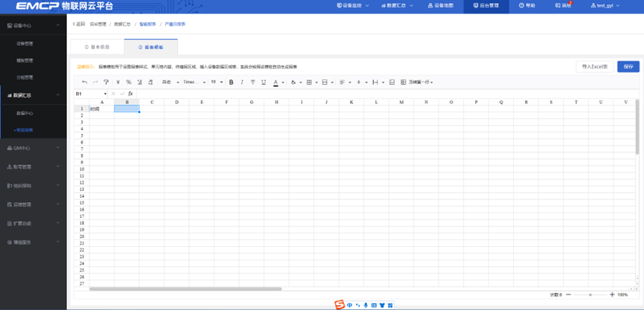Toggle underline formatting
This screenshot has width=644, height=310.
[x=264, y=82]
